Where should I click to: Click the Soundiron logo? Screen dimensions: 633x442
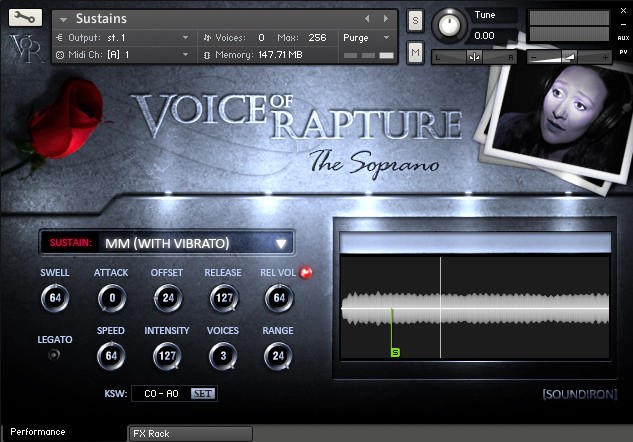point(580,394)
